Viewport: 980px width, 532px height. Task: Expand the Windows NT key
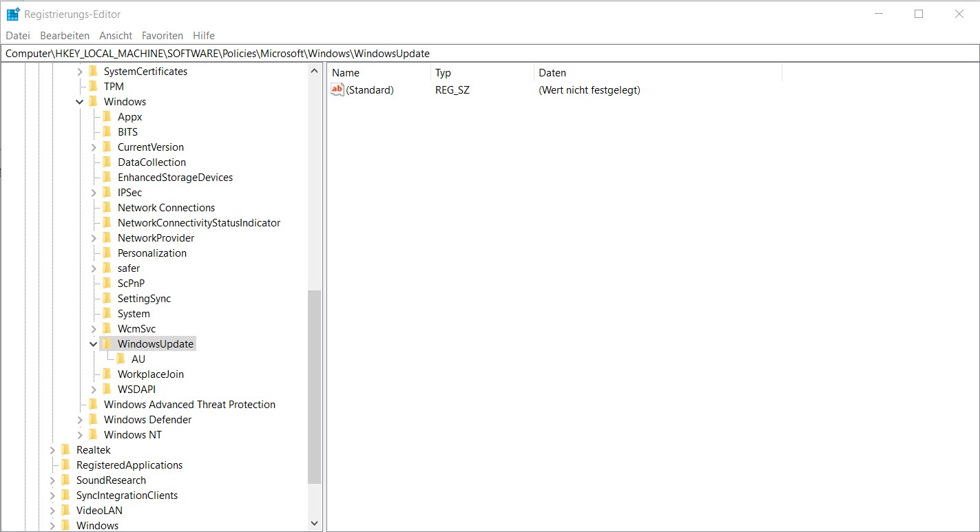[x=80, y=435]
